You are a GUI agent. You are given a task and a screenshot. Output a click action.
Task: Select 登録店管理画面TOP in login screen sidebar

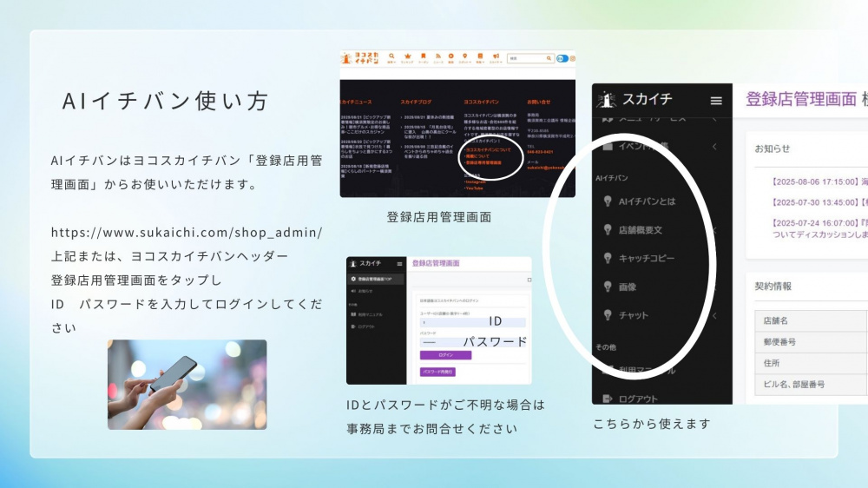pyautogui.click(x=375, y=280)
